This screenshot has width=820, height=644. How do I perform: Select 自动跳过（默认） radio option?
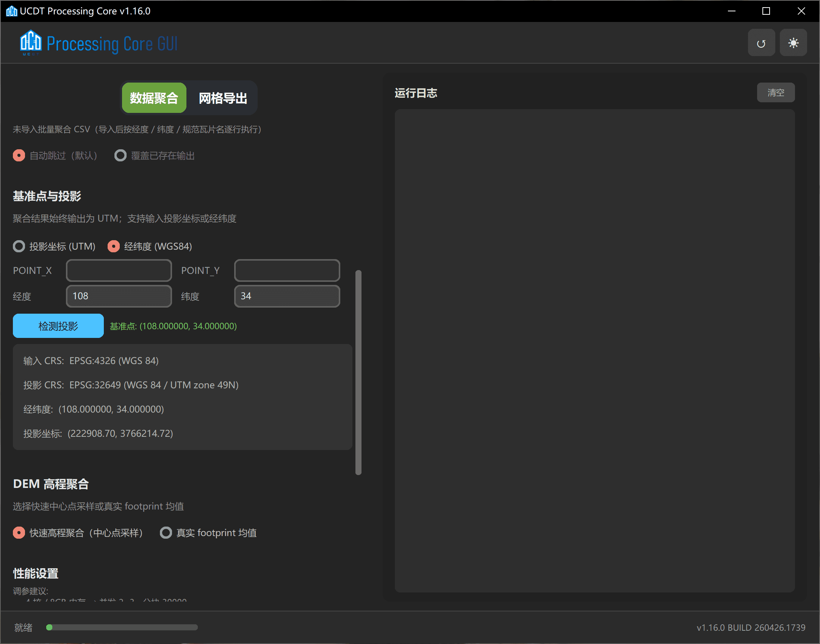pyautogui.click(x=55, y=156)
